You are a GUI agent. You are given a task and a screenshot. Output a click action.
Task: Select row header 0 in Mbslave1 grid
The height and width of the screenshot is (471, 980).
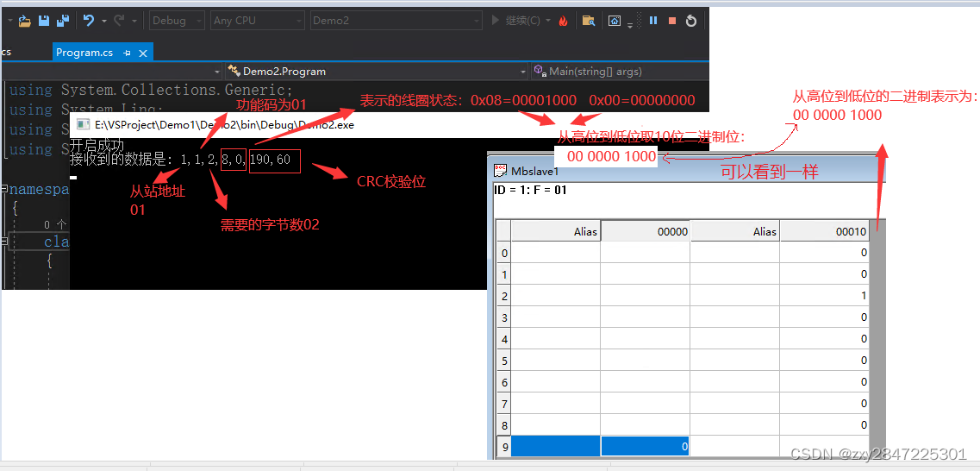tap(503, 253)
